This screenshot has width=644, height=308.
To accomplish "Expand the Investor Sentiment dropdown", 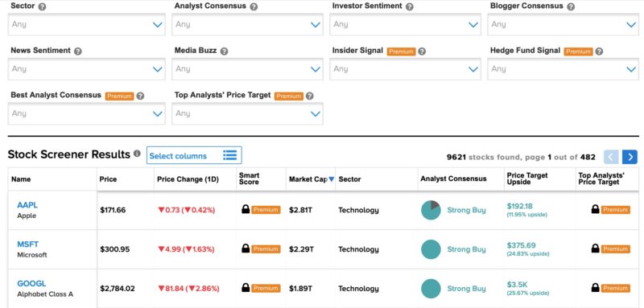I will pos(405,25).
